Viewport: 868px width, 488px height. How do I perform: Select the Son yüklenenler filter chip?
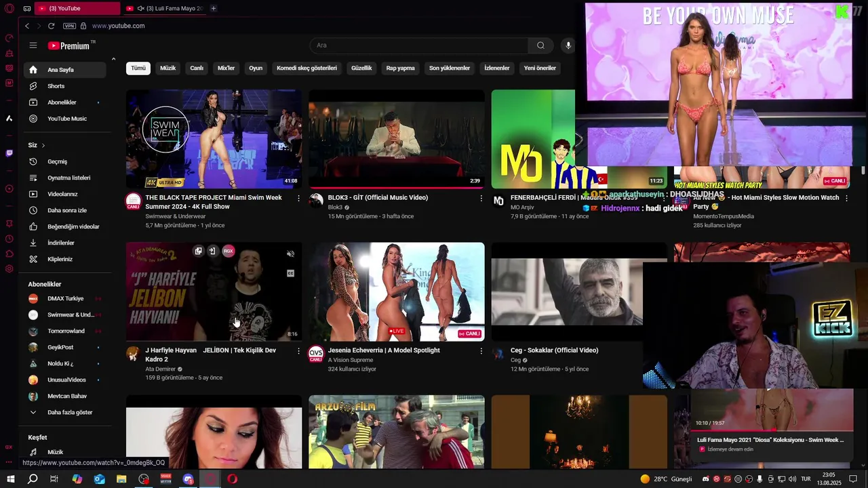pos(450,68)
